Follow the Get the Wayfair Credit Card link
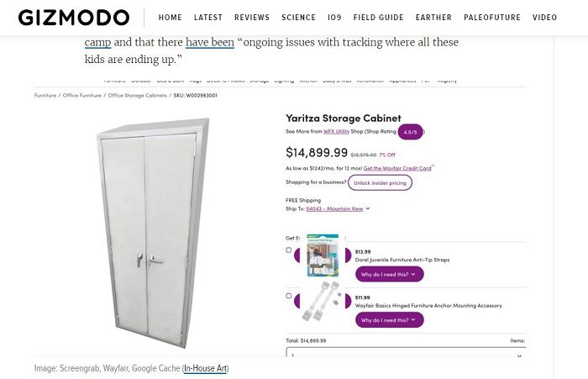 coord(397,168)
